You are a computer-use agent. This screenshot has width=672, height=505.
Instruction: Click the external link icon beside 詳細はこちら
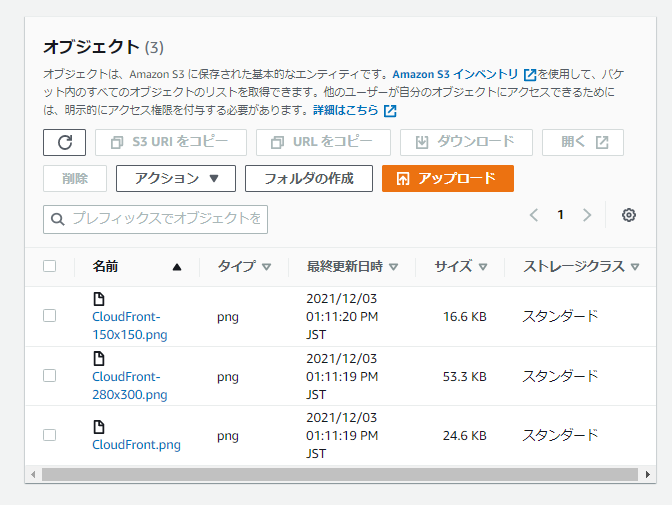tap(390, 110)
